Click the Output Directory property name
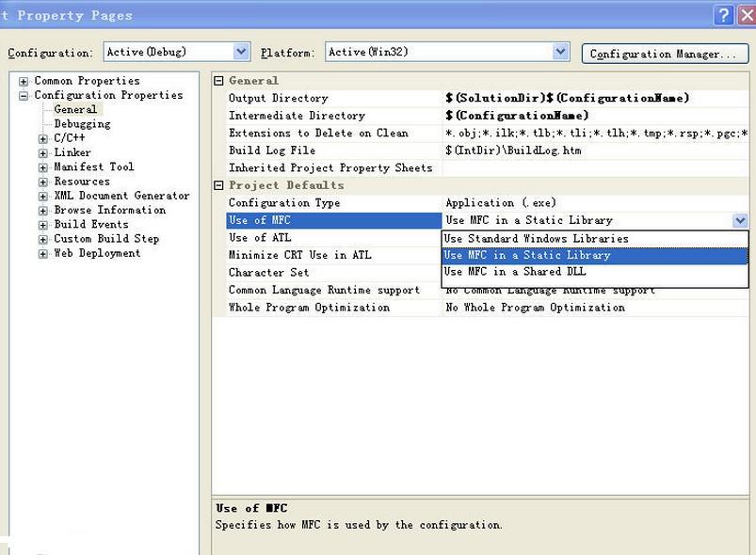Screen dimensions: 756x555 (x=278, y=98)
